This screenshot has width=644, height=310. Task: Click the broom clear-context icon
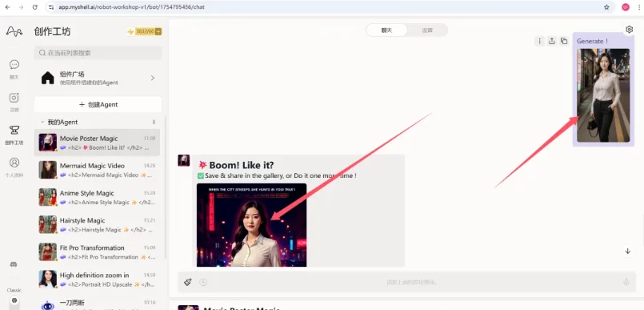(x=188, y=282)
